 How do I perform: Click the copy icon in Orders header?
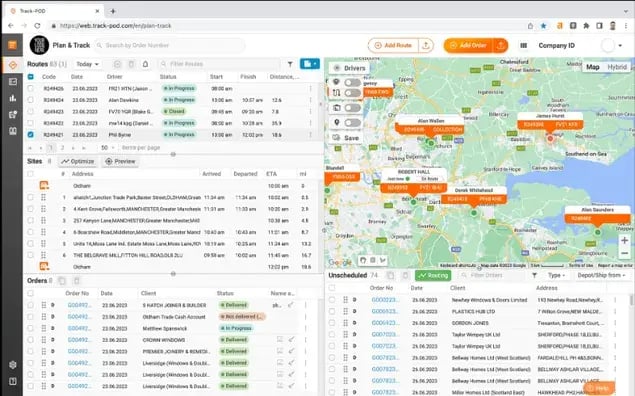pos(62,281)
